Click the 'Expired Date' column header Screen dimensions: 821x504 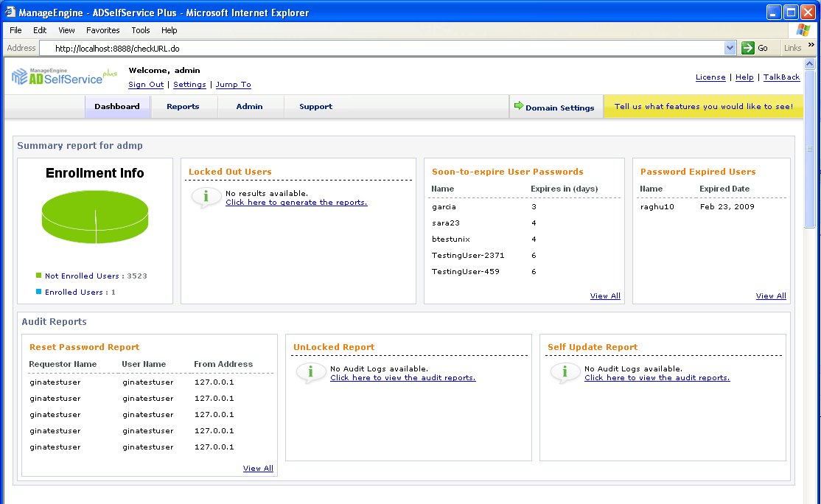[x=724, y=189]
